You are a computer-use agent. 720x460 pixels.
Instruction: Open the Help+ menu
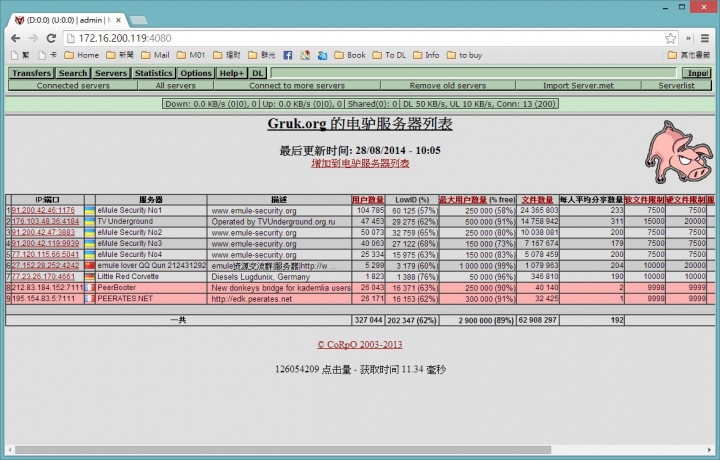tap(231, 73)
